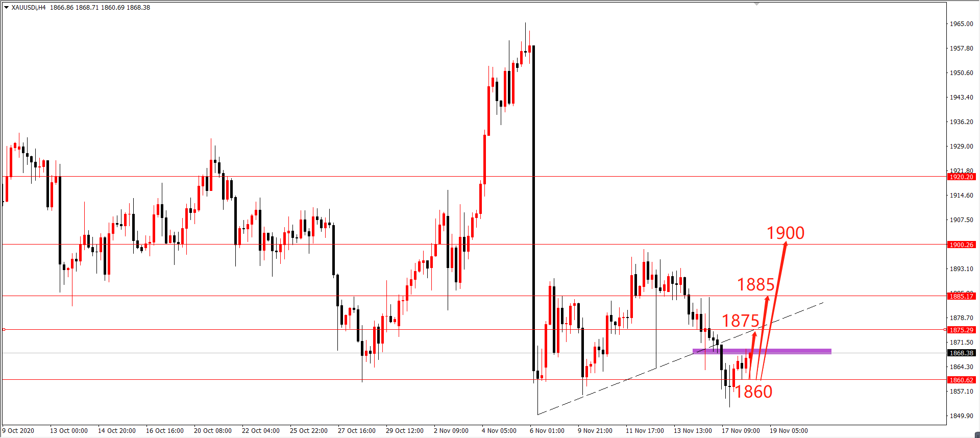Click the 1871.50 price axis label
The image size is (980, 438).
coord(961,343)
